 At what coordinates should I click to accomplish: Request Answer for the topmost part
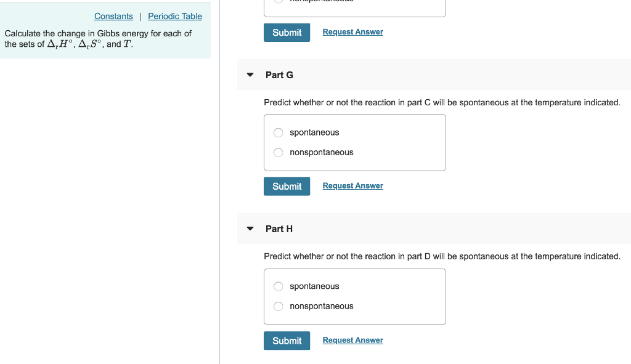(x=352, y=31)
